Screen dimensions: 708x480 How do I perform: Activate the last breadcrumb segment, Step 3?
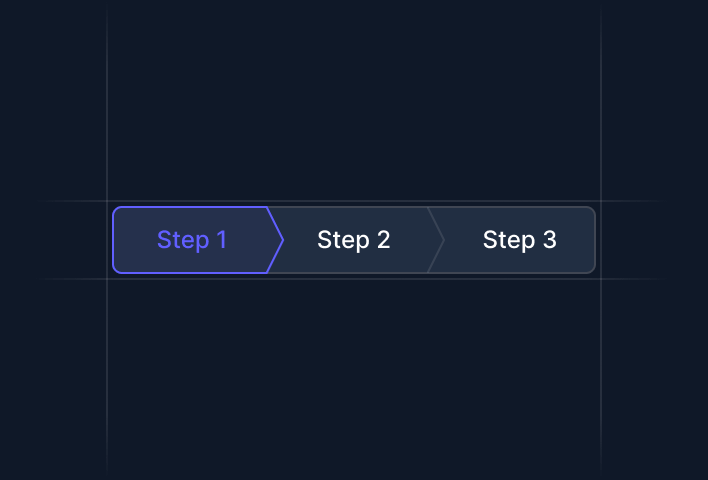(x=519, y=240)
